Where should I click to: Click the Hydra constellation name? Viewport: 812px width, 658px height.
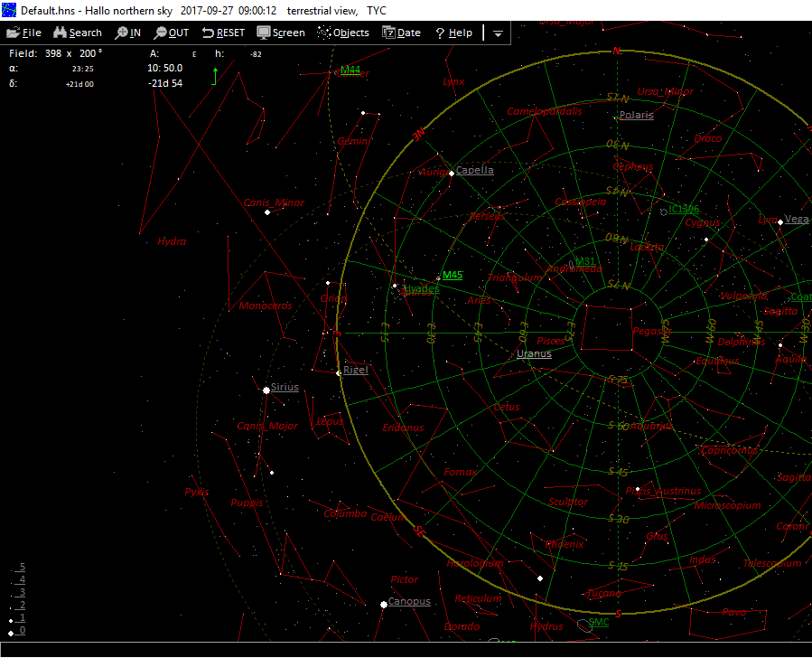(x=172, y=241)
